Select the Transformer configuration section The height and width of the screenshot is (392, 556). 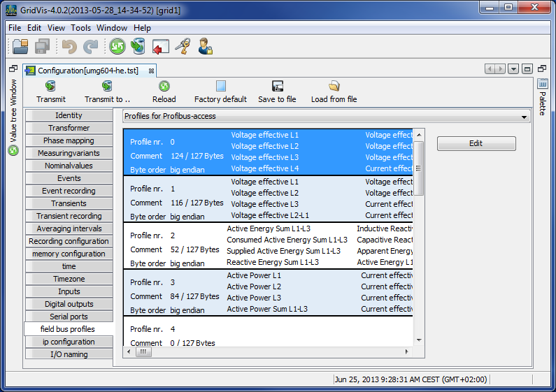tap(69, 128)
